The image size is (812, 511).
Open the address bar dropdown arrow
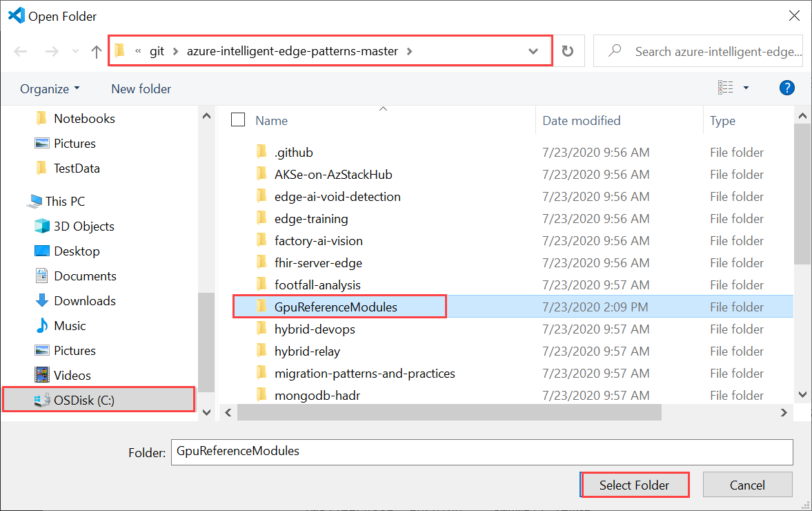533,50
